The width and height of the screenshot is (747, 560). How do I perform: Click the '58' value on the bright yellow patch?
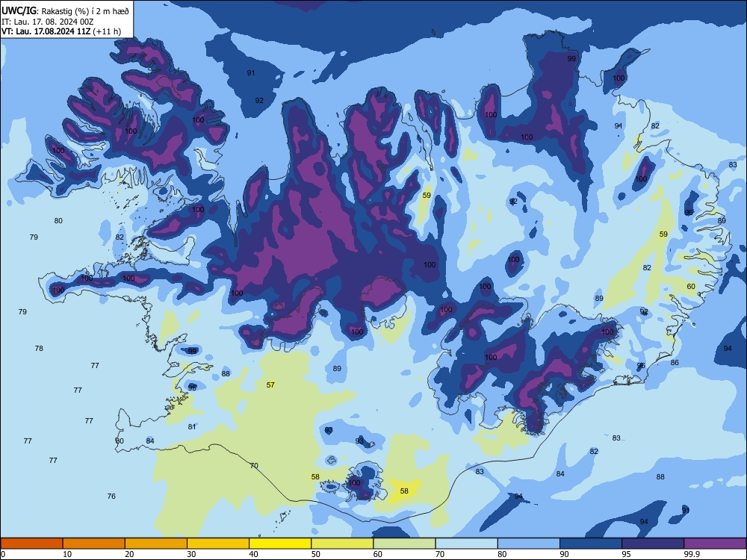[x=404, y=491]
